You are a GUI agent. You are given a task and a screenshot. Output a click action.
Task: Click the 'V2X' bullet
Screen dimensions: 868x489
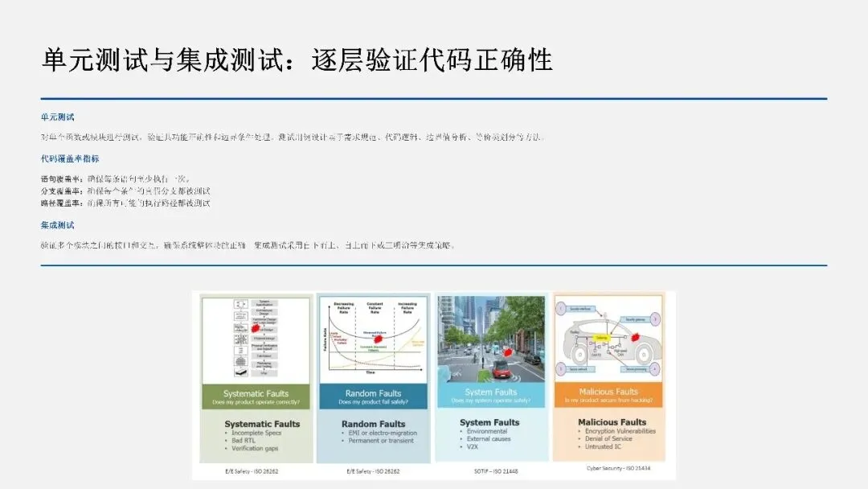473,447
